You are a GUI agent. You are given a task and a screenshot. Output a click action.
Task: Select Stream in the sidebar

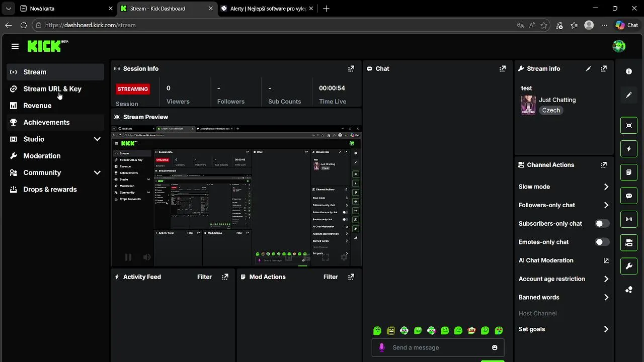click(55, 72)
